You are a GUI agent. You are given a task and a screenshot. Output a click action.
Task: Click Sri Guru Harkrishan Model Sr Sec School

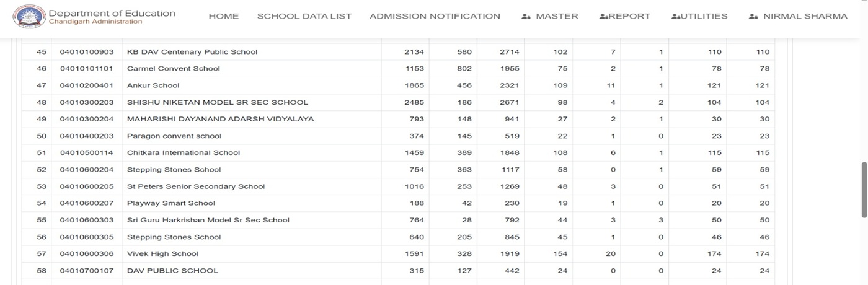point(208,220)
